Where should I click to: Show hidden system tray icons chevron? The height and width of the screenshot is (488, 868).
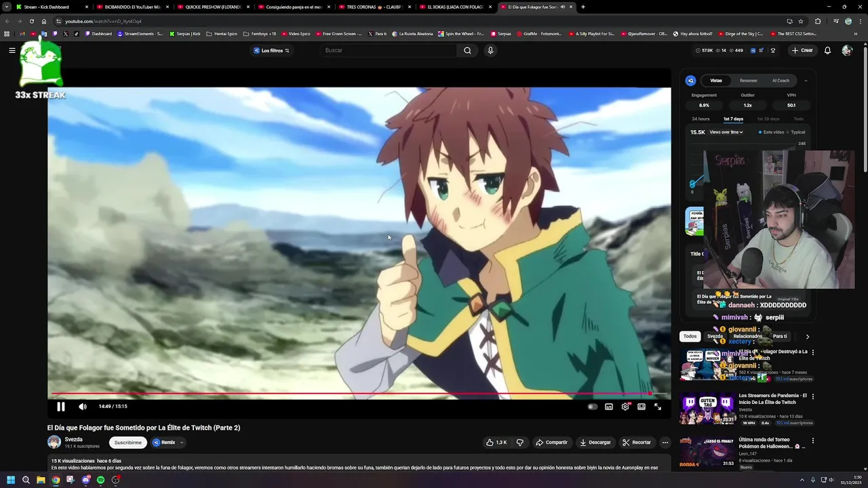pos(802,480)
